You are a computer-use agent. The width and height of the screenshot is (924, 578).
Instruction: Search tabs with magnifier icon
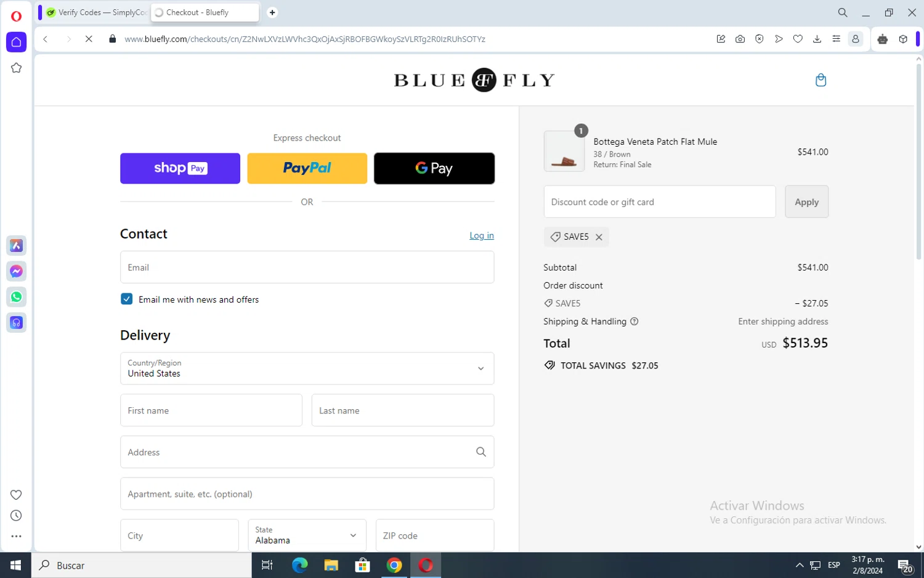[843, 12]
